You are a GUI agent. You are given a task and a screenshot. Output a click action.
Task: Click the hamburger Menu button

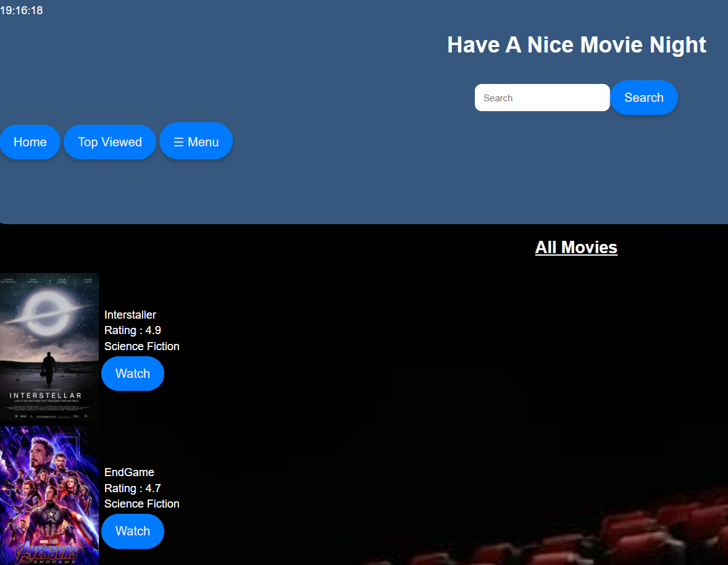click(x=196, y=141)
